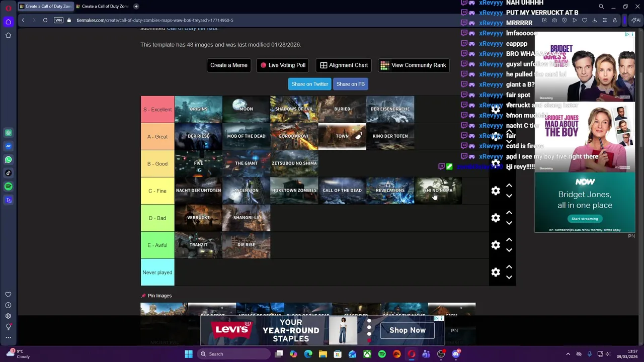644x362 pixels.
Task: Open downloads icon in Opera toolbar
Action: [595, 20]
